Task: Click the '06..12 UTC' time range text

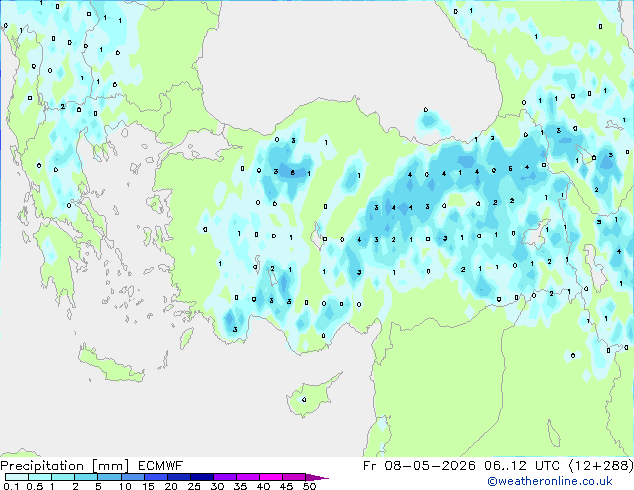Action: [x=522, y=466]
